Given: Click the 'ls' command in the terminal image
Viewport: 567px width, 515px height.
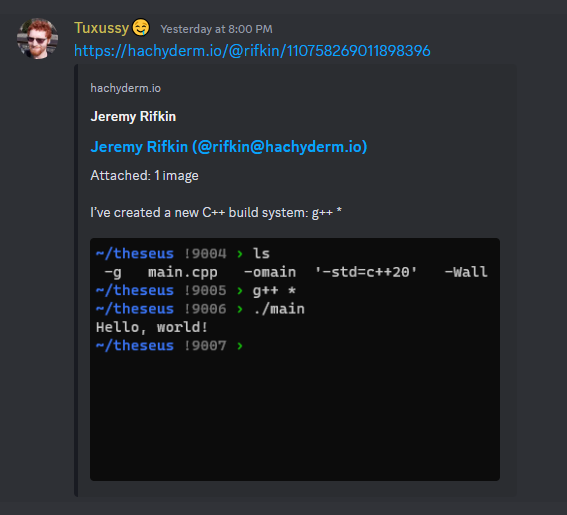Looking at the screenshot, I should pos(261,254).
